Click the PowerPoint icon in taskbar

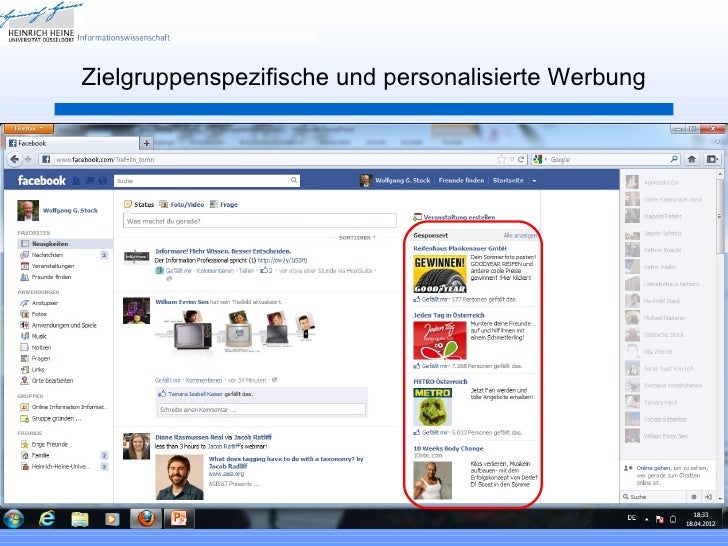[x=179, y=518]
